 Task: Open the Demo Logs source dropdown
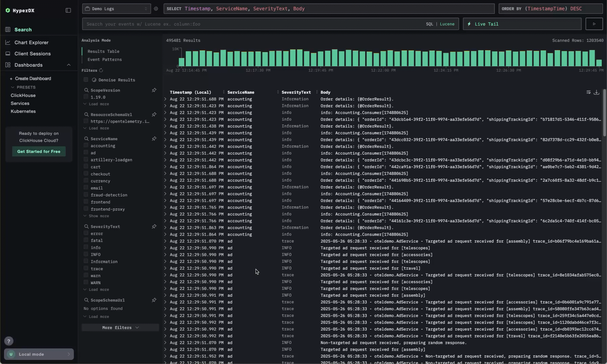116,9
